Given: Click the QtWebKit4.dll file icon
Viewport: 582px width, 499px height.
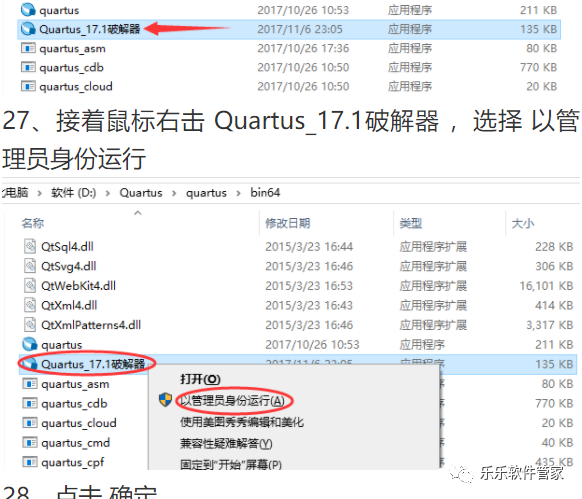Looking at the screenshot, I should [x=30, y=286].
